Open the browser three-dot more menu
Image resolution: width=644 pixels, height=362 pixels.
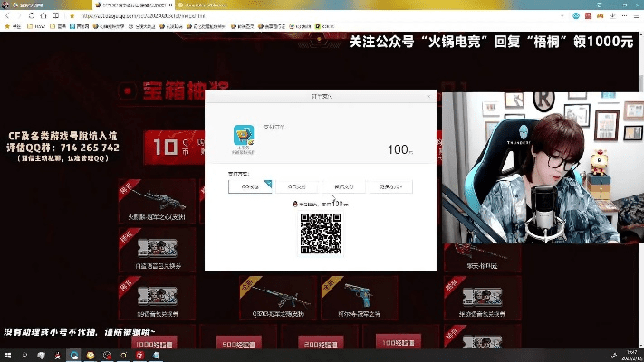624,16
